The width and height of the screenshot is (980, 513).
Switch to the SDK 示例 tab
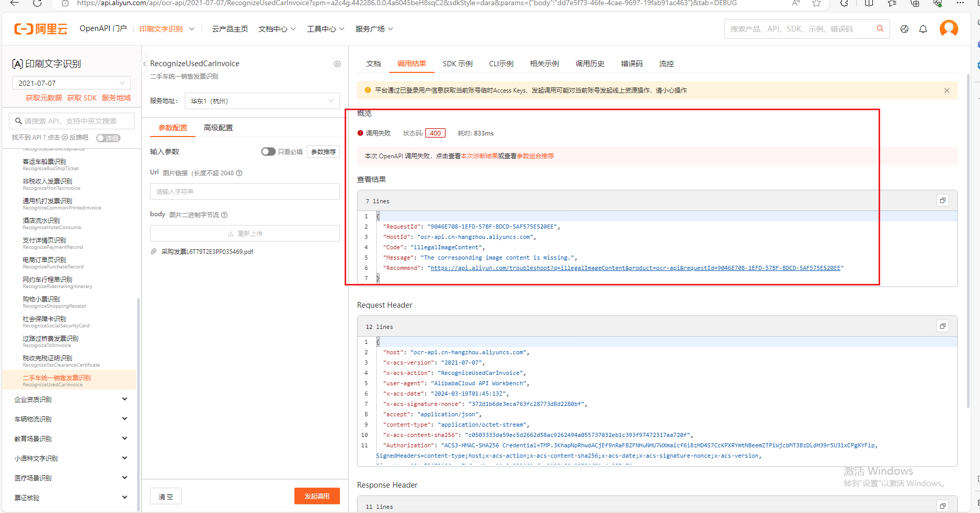[x=457, y=64]
